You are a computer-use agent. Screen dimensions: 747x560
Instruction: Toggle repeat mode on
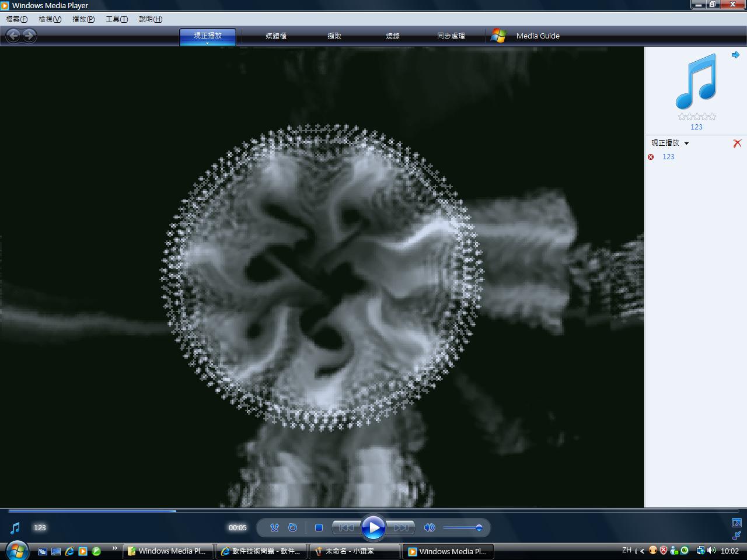click(293, 528)
